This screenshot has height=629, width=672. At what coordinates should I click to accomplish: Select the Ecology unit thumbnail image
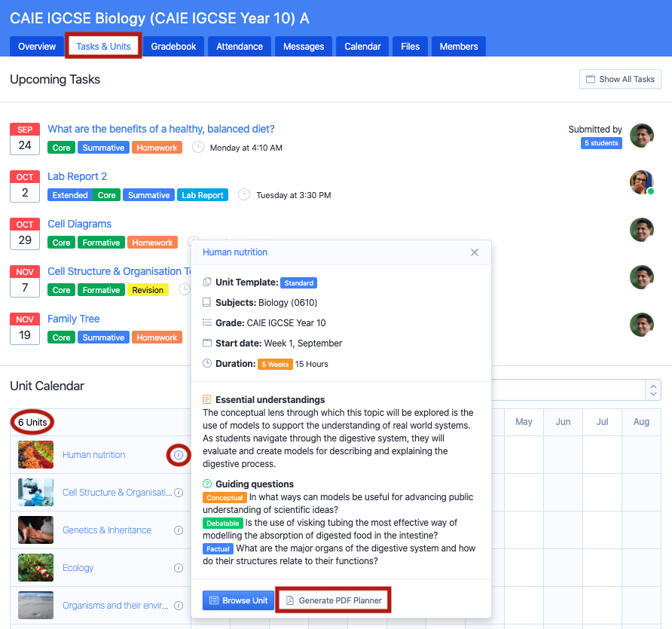click(36, 568)
